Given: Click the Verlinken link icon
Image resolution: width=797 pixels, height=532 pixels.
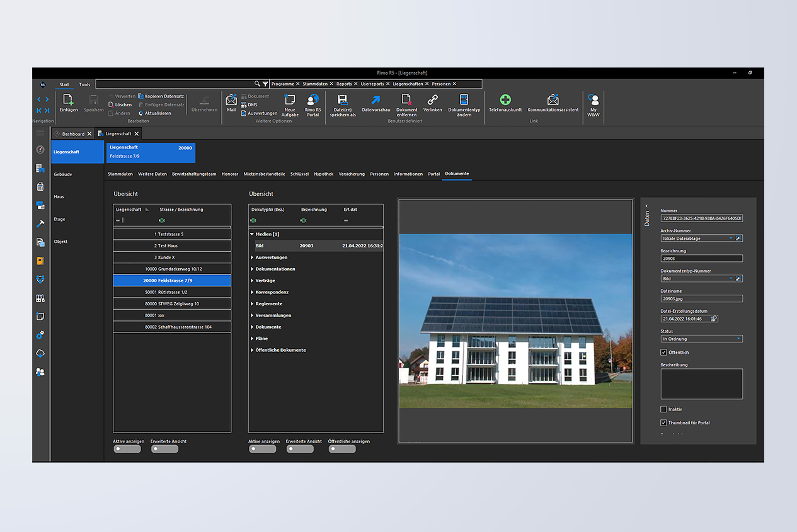Looking at the screenshot, I should pos(432,99).
